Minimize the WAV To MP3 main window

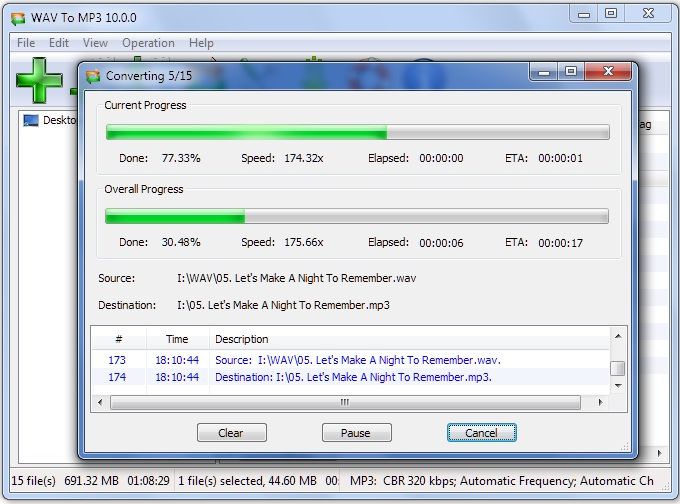[x=584, y=14]
